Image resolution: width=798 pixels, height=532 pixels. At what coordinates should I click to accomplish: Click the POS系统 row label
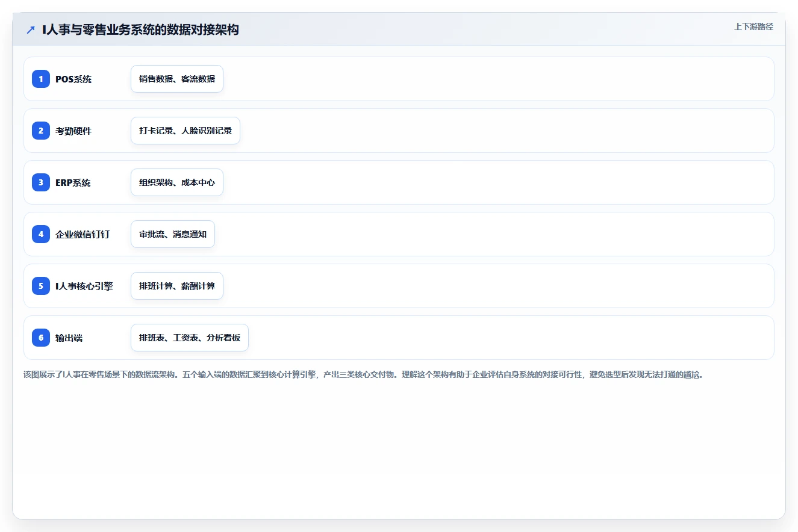(73, 79)
